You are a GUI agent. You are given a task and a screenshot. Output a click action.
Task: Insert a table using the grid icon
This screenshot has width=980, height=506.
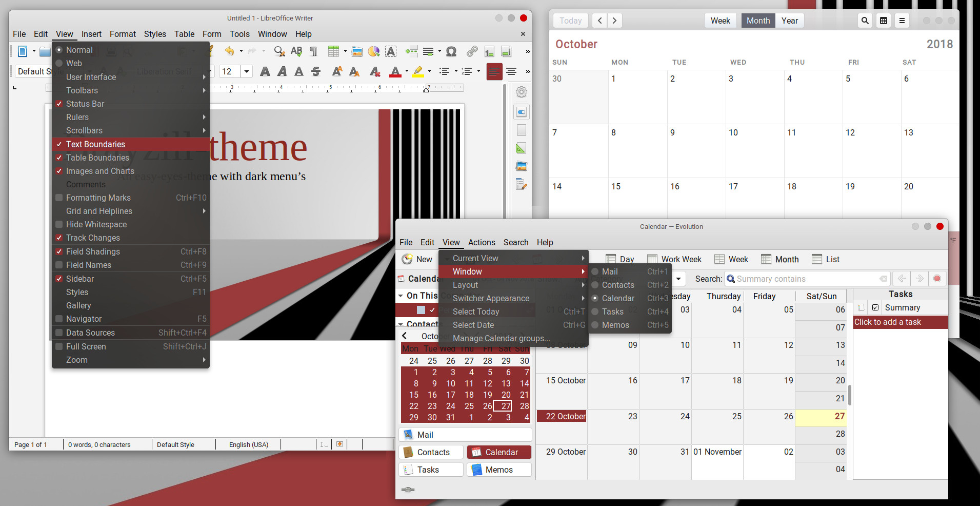tap(334, 51)
